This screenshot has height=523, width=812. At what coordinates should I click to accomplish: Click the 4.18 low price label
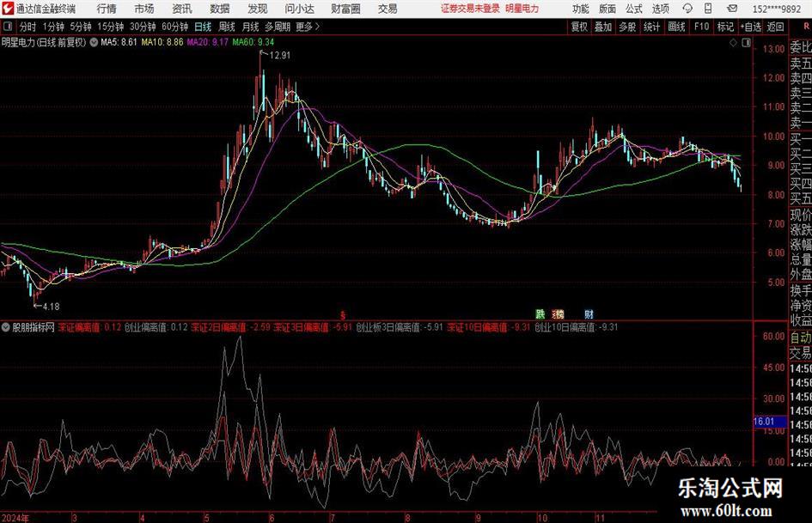(x=51, y=307)
